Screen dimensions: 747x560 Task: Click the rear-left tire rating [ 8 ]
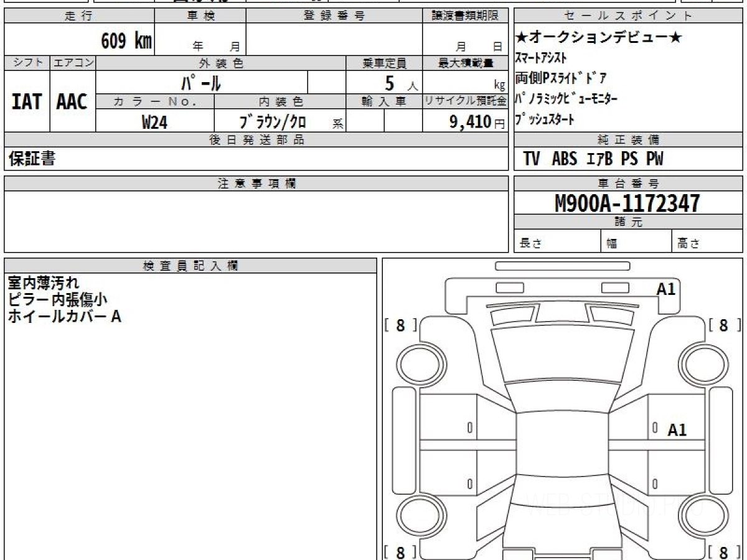pyautogui.click(x=400, y=552)
